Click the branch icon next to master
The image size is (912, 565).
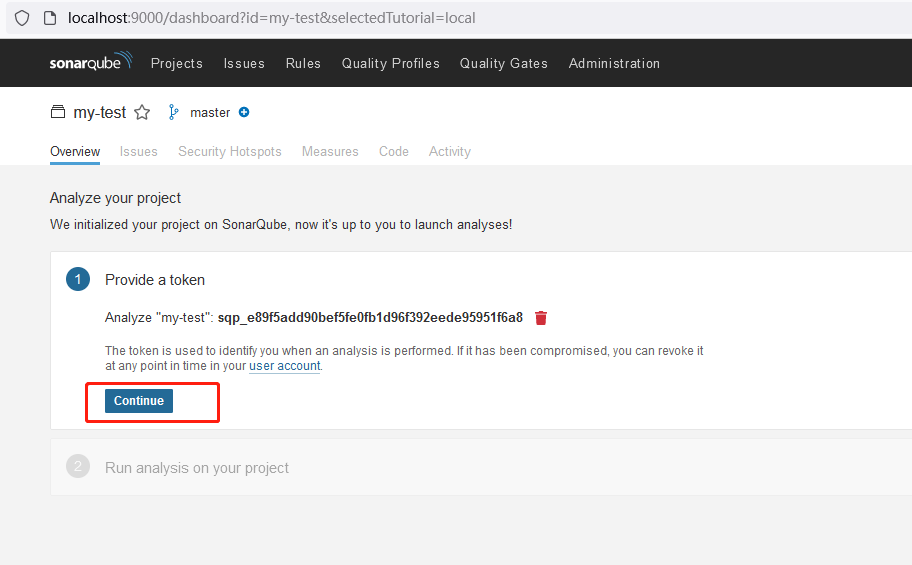173,112
